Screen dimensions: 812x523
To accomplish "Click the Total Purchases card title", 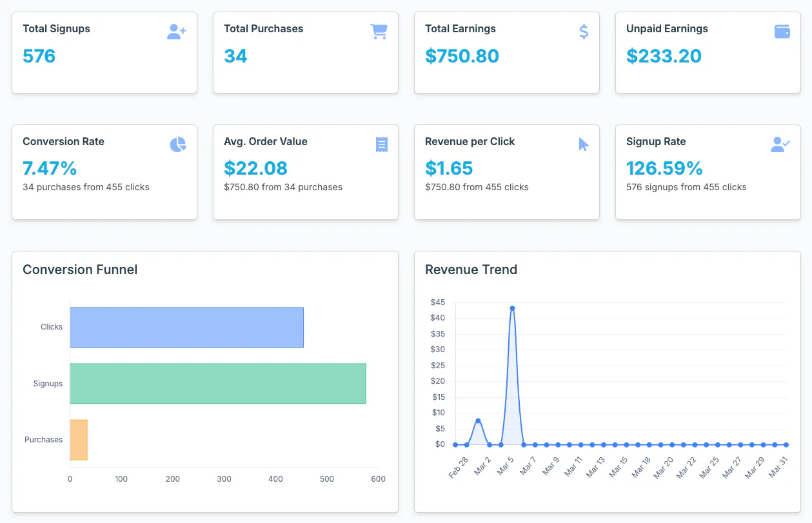I will tap(263, 29).
